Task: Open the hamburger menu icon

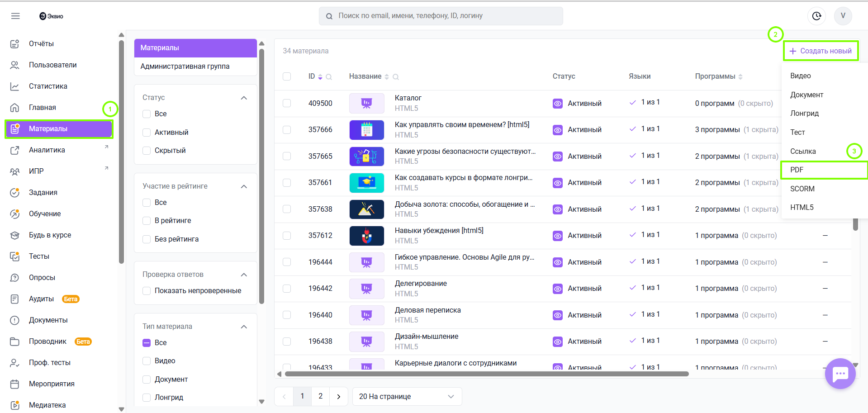Action: pos(15,16)
